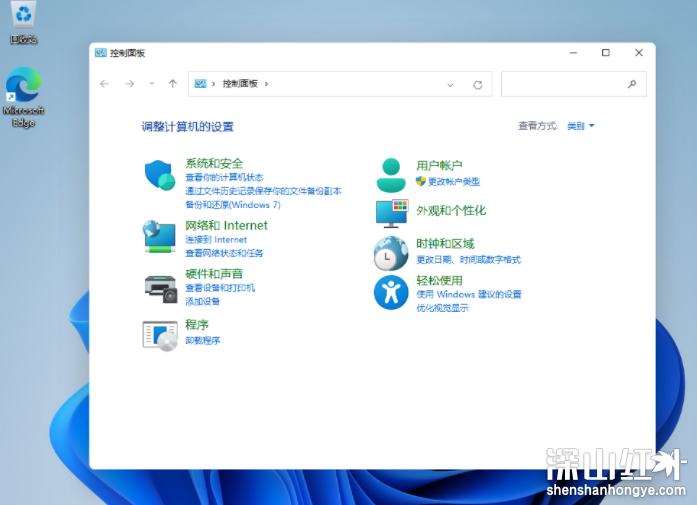The image size is (697, 505).
Task: Refresh the Control Panel view
Action: (478, 84)
